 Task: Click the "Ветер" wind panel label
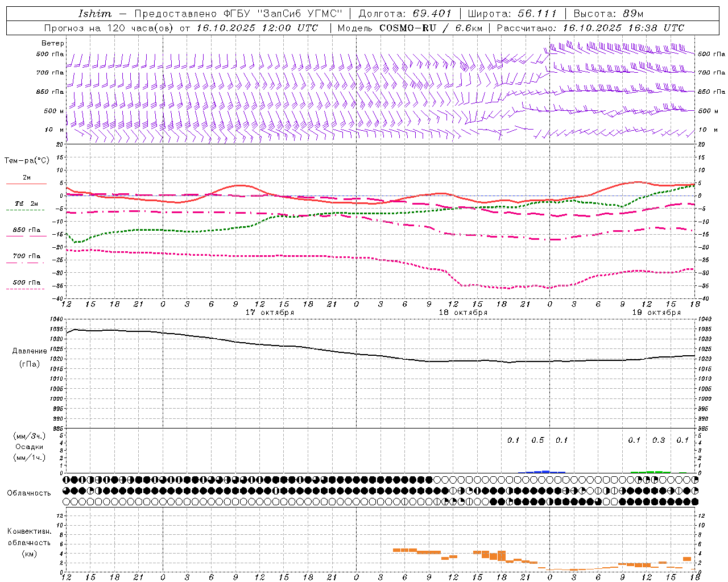[x=53, y=43]
